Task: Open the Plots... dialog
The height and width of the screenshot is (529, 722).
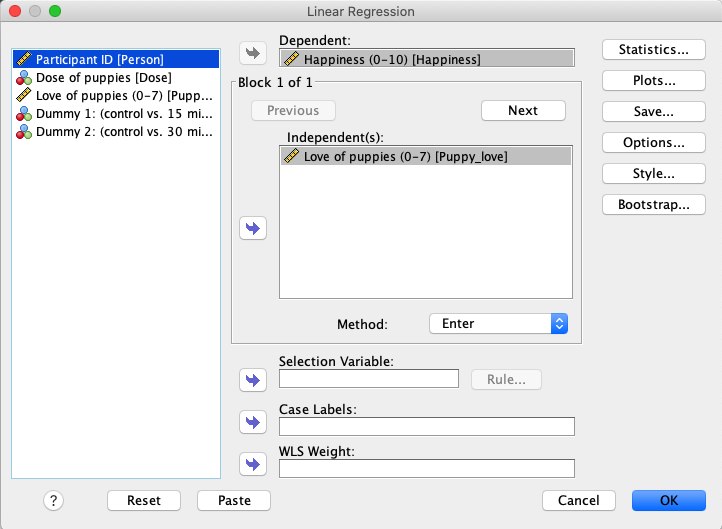Action: click(x=653, y=81)
